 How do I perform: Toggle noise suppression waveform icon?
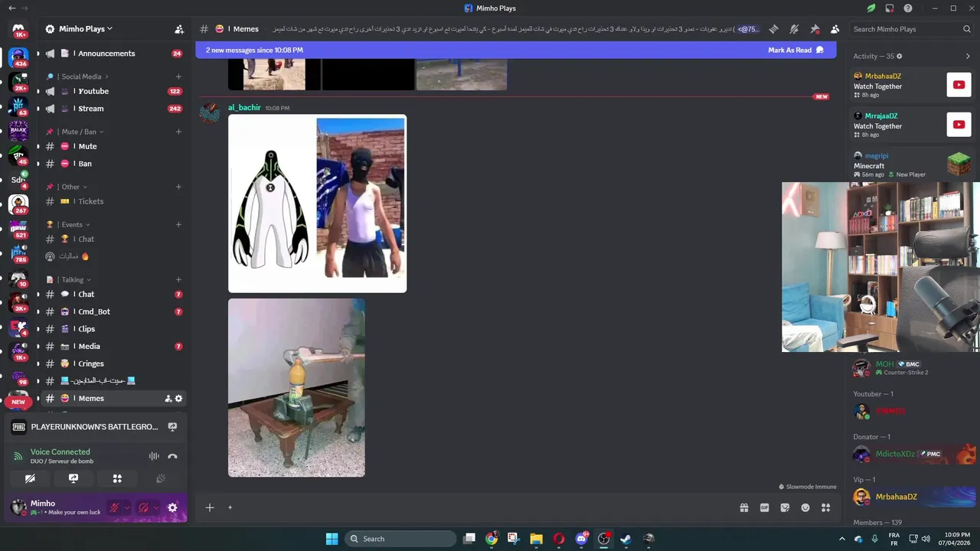pyautogui.click(x=154, y=456)
